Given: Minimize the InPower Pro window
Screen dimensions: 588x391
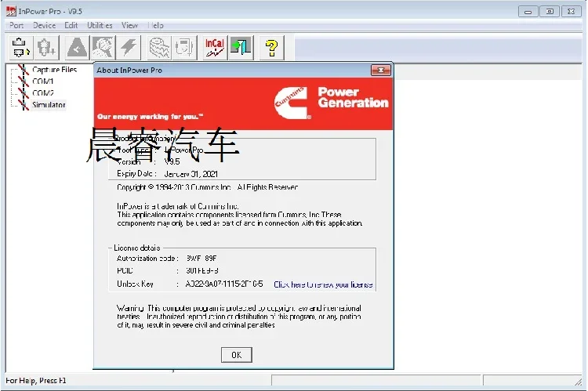Looking at the screenshot, I should point(528,11).
